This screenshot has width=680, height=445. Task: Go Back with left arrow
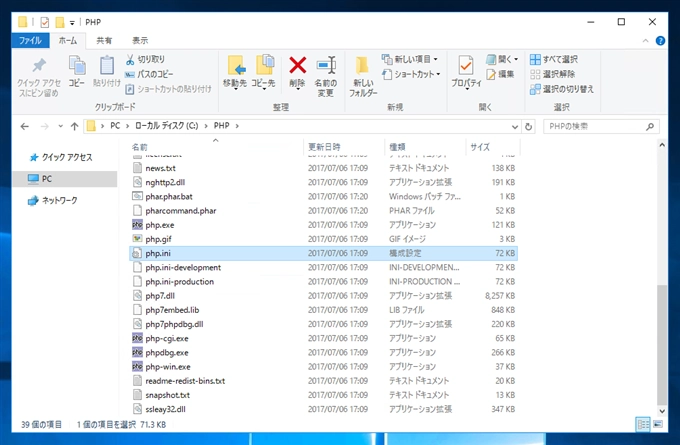(25, 126)
